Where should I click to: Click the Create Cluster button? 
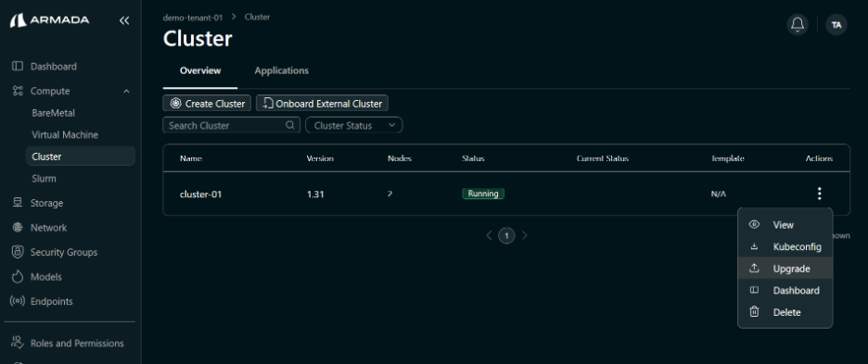pos(207,104)
